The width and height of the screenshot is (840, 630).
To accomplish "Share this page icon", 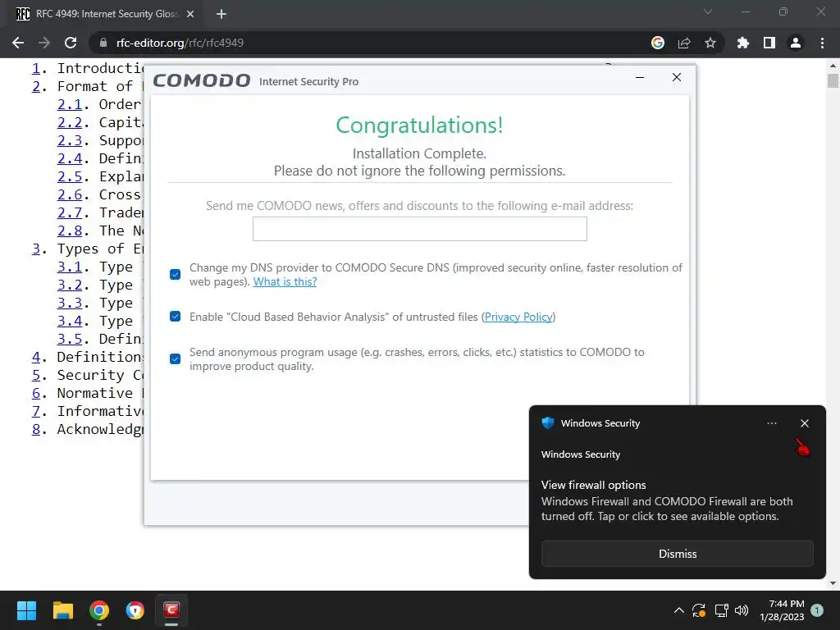I will pyautogui.click(x=684, y=43).
